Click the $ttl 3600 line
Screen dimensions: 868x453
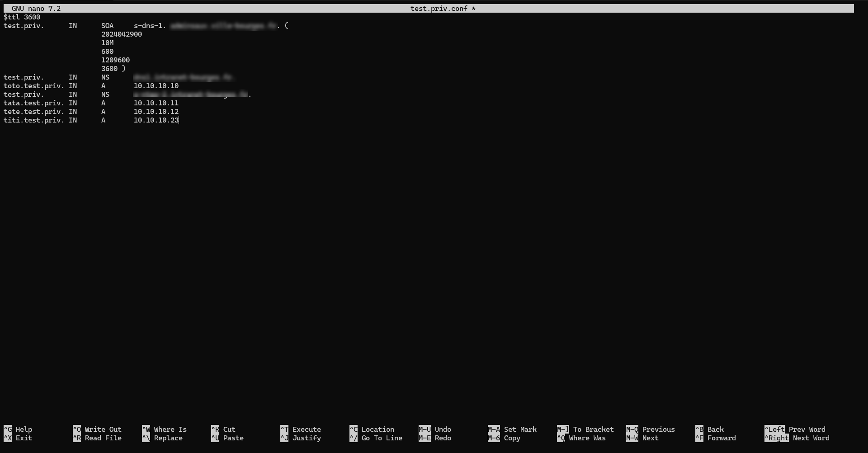(22, 17)
